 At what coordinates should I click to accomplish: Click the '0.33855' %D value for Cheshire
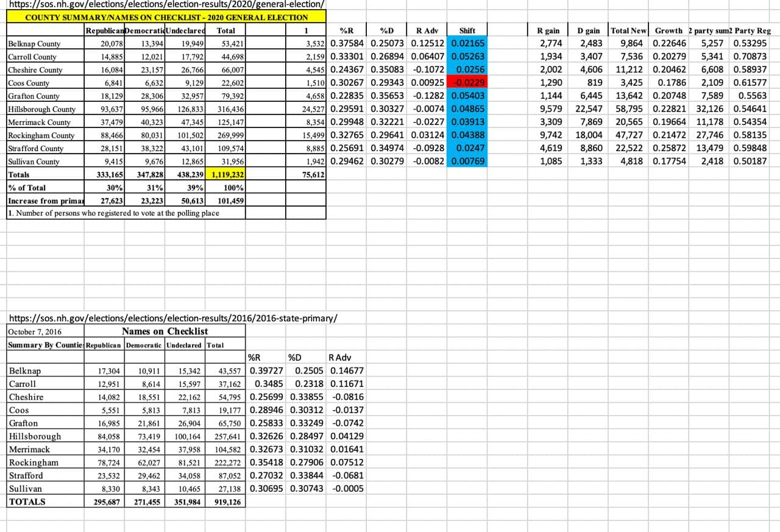click(x=306, y=397)
